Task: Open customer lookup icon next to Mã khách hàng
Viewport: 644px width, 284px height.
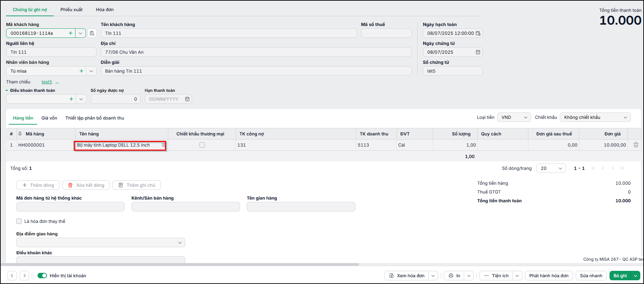Action: tap(92, 33)
